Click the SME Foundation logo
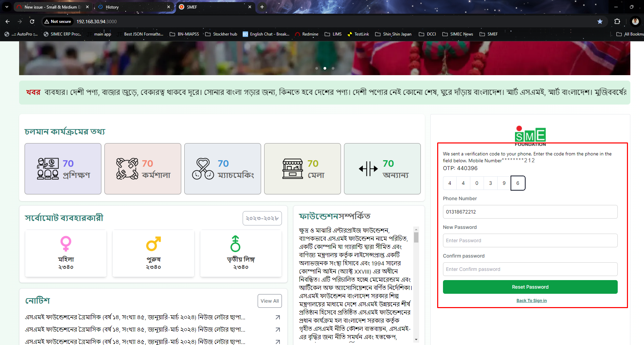Screen dimensions: 644x345 pos(530,136)
